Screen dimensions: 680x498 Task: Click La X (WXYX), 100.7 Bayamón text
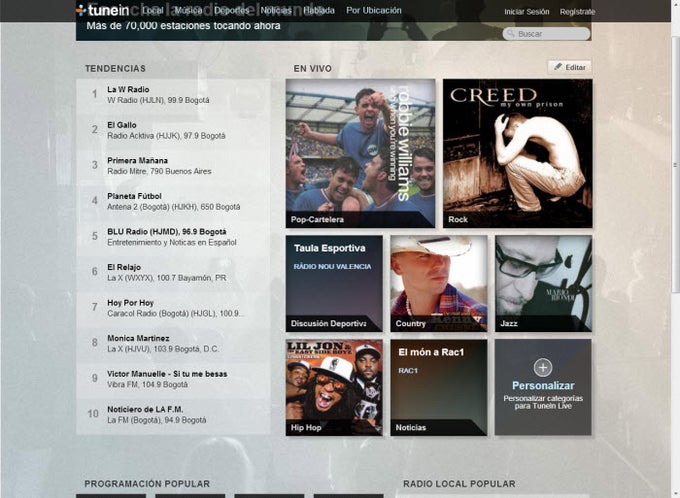tap(167, 278)
